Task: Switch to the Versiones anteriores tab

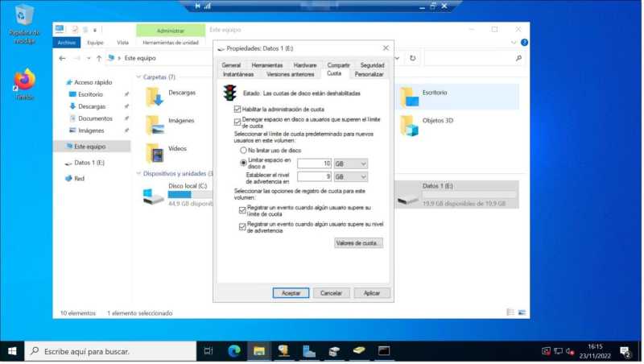Action: coord(290,74)
